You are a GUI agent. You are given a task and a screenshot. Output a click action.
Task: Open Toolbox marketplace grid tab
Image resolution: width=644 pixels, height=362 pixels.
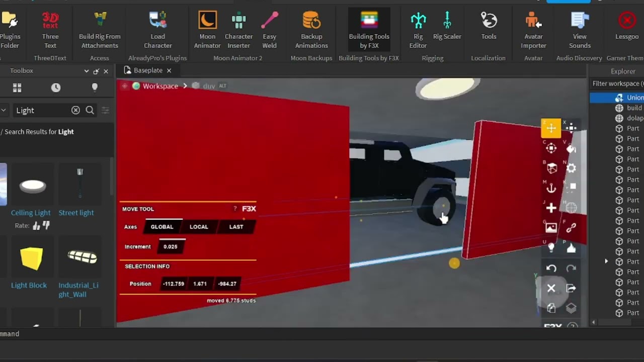tap(17, 88)
